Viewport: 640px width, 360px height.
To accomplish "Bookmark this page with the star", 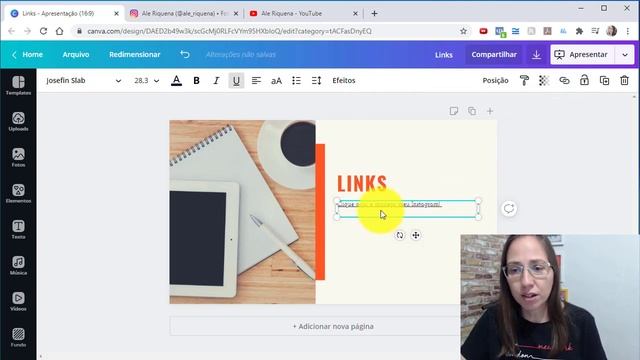I will coord(463,31).
